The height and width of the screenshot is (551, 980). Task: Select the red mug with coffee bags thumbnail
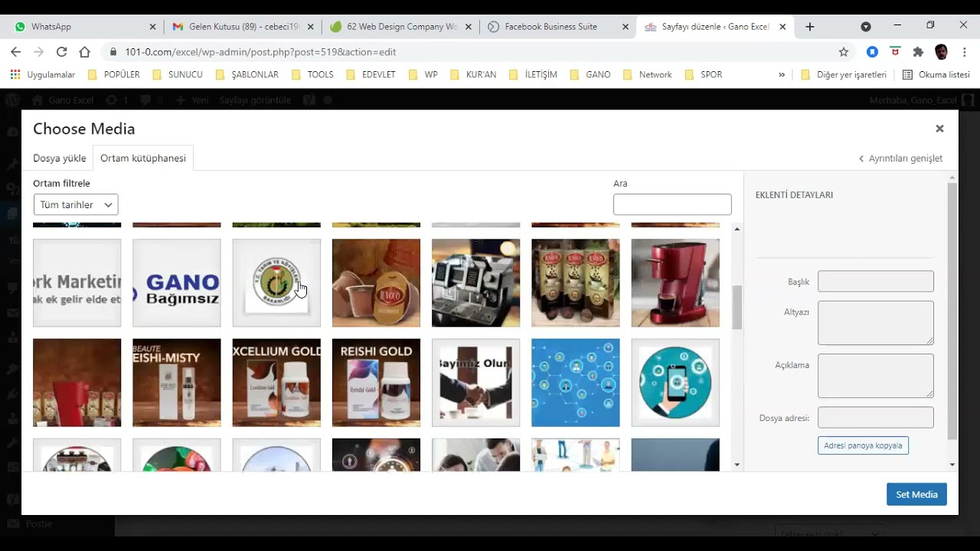click(77, 383)
